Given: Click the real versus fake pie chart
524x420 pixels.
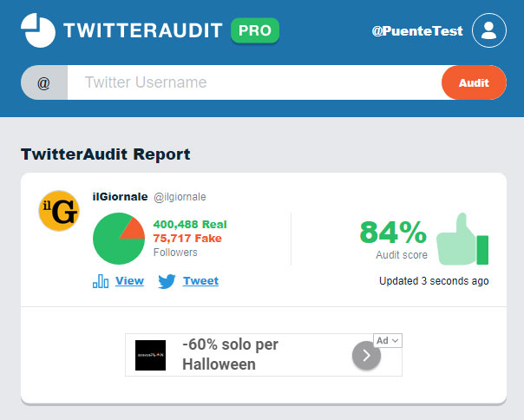Looking at the screenshot, I should (x=119, y=239).
